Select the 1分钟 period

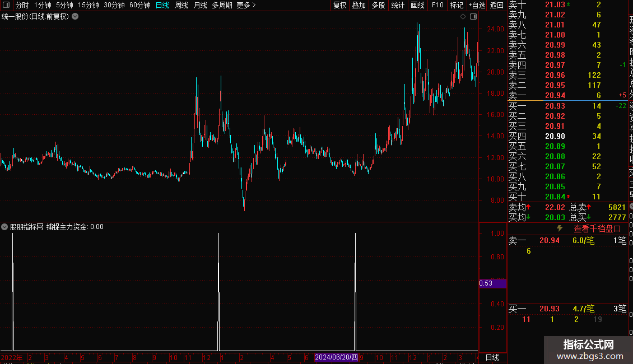point(43,5)
